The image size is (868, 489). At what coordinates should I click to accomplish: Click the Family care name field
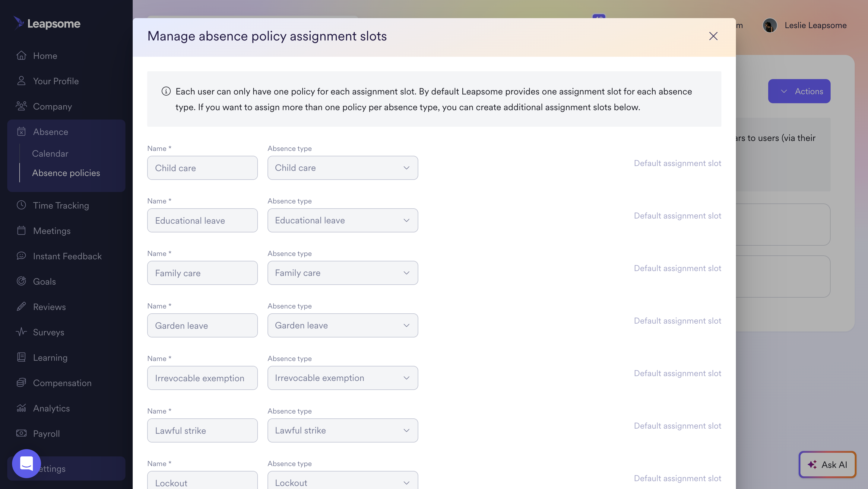pyautogui.click(x=202, y=273)
